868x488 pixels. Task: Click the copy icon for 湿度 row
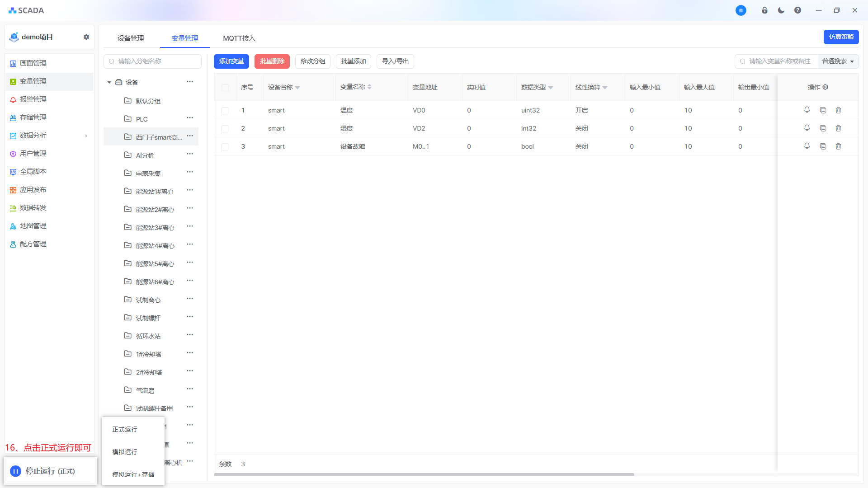tap(823, 128)
